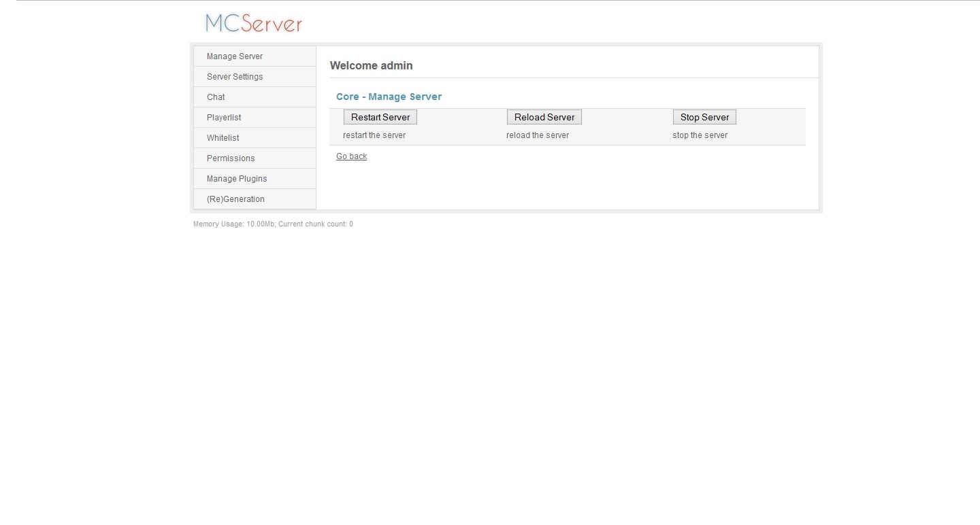This screenshot has width=980, height=525.
Task: Open Manage Plugins page
Action: click(255, 179)
